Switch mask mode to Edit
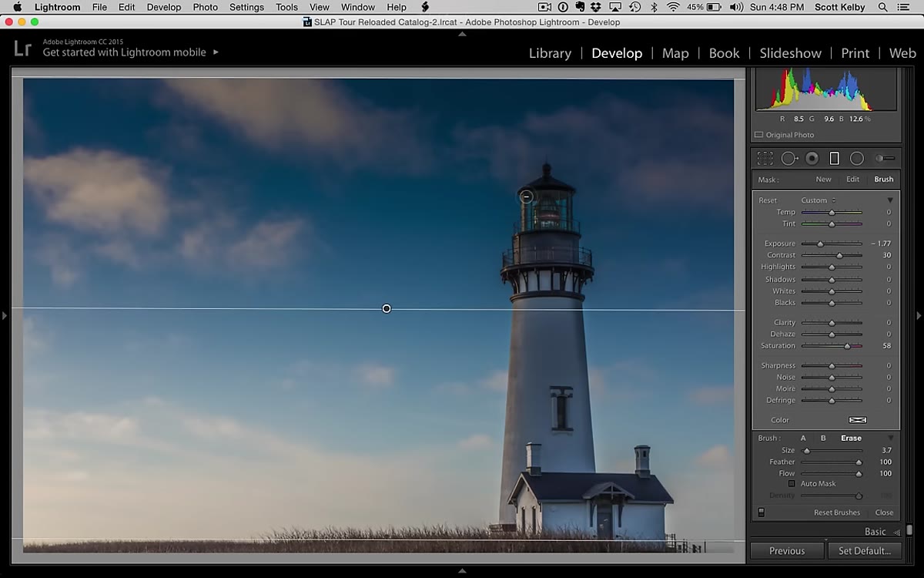The height and width of the screenshot is (578, 924). (852, 179)
